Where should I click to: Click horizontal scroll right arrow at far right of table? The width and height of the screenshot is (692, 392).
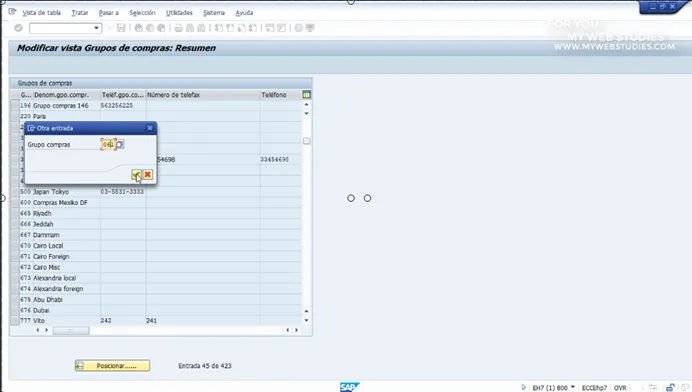[297, 330]
